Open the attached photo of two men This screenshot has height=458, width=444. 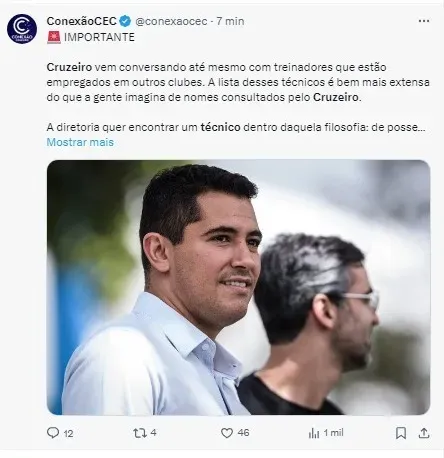tap(238, 287)
